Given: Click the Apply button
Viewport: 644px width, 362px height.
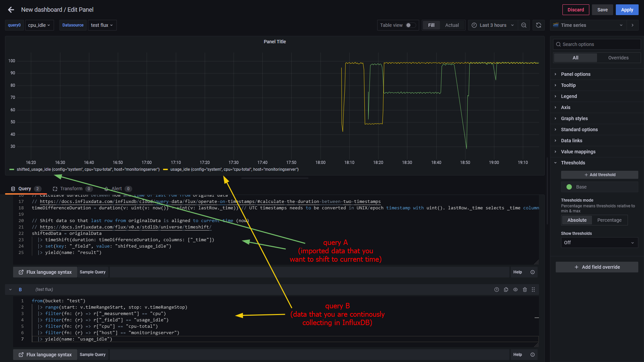Looking at the screenshot, I should point(627,10).
